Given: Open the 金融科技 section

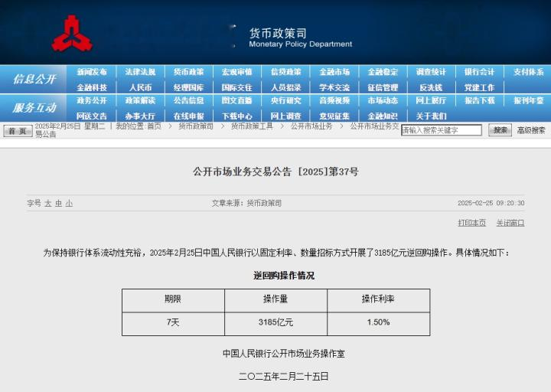Looking at the screenshot, I should coord(92,87).
